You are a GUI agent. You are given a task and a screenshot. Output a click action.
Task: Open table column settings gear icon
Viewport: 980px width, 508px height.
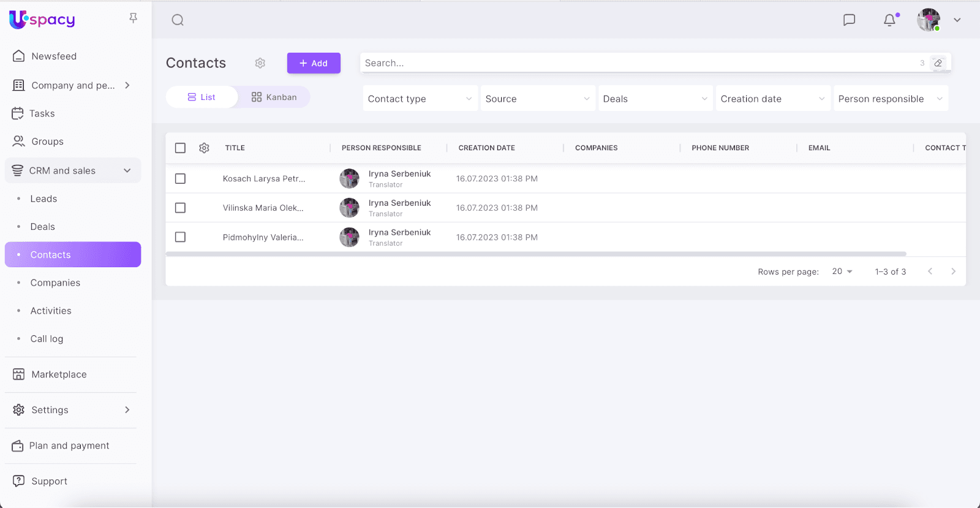[x=205, y=148]
